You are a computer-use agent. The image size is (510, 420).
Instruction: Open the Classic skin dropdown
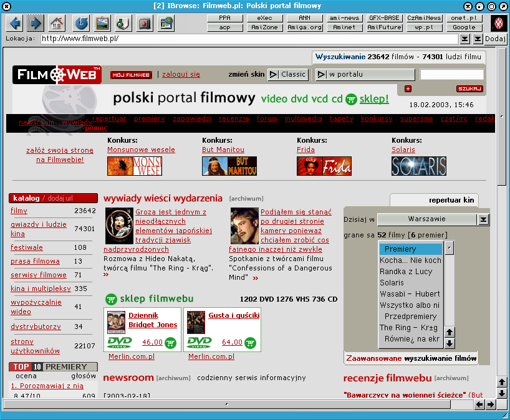(288, 74)
